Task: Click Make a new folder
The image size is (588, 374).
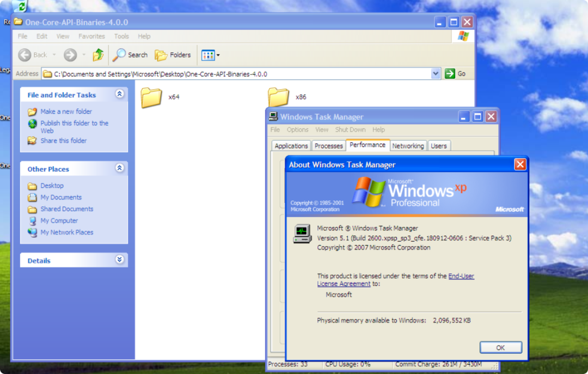Action: pos(66,112)
